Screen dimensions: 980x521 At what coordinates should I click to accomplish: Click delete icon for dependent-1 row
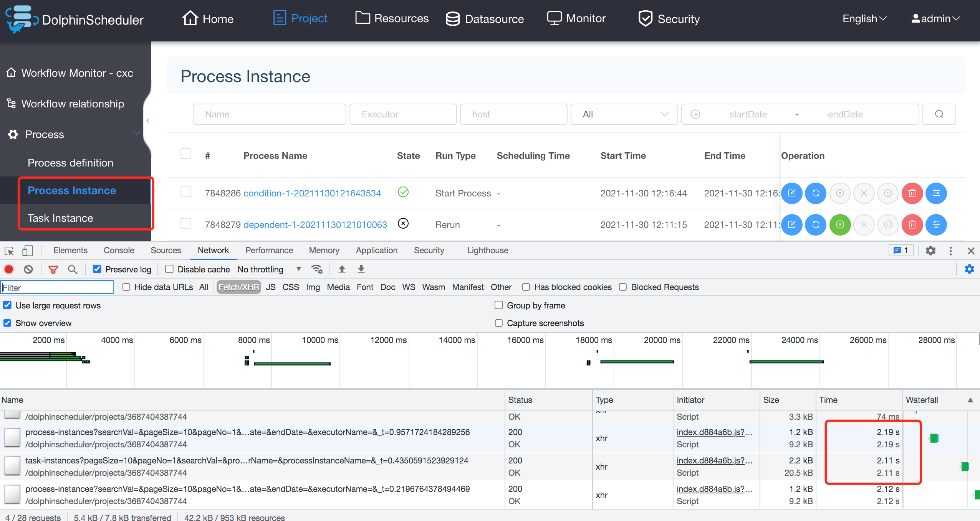click(912, 224)
